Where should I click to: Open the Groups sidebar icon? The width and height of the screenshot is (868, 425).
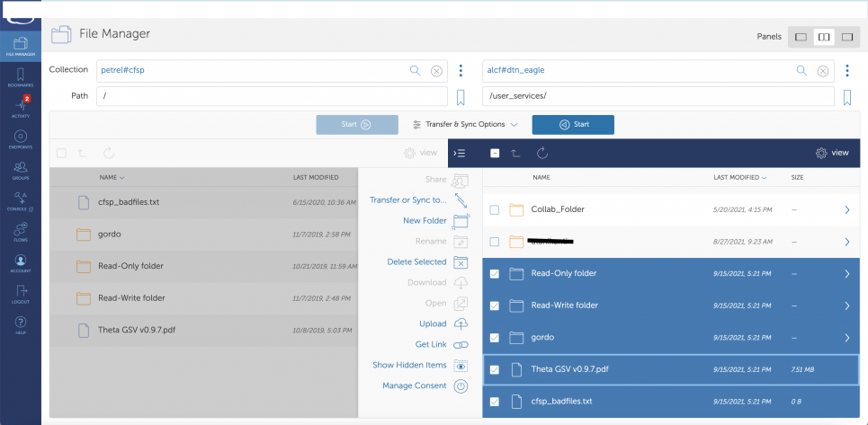tap(20, 169)
